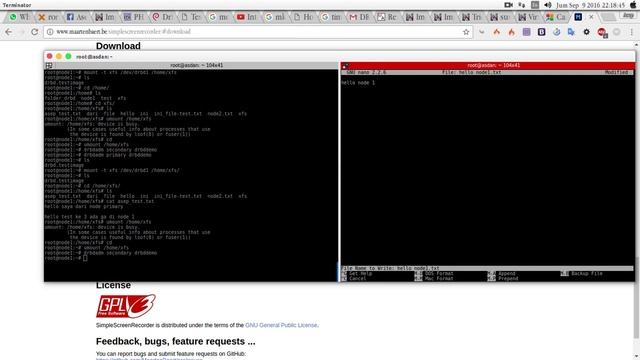Viewport: 640px width, 360px height.
Task: Open the black gear extension
Action: (587, 32)
